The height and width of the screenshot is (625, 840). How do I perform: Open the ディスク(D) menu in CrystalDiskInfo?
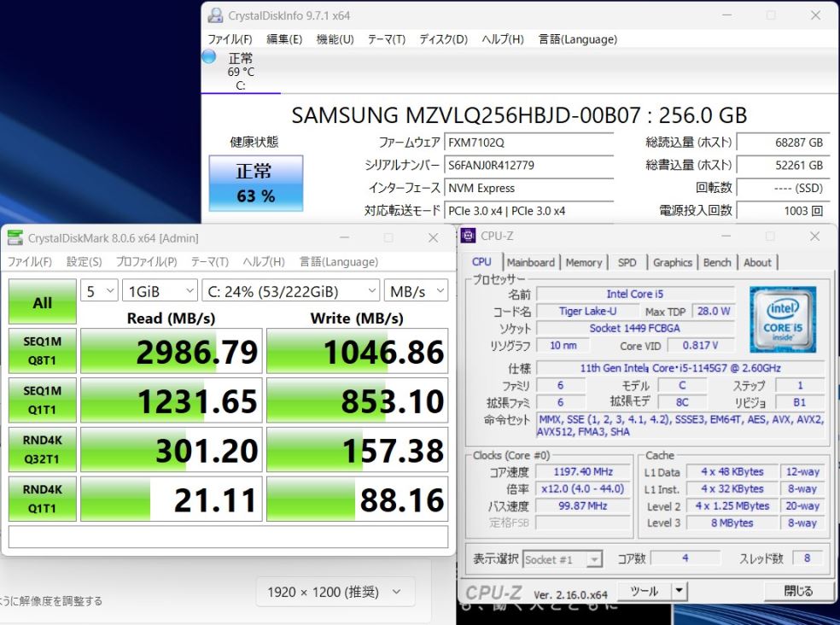point(443,39)
